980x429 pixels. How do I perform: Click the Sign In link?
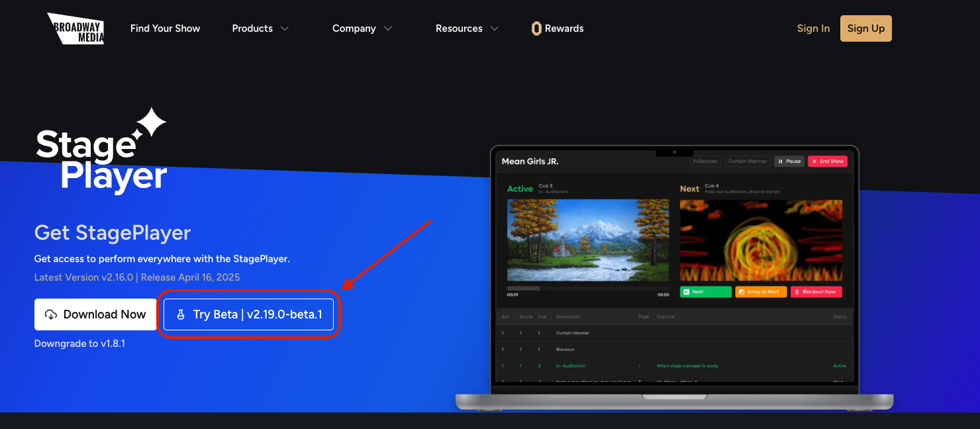coord(813,28)
